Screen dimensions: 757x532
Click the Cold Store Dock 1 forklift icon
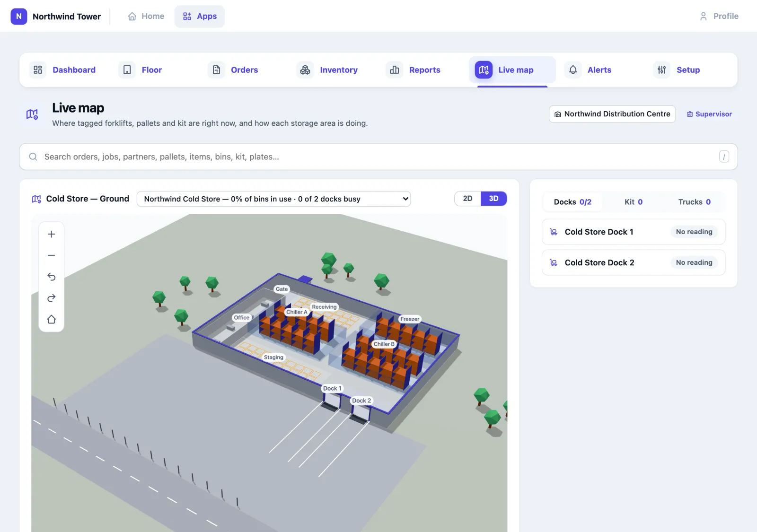pos(554,232)
